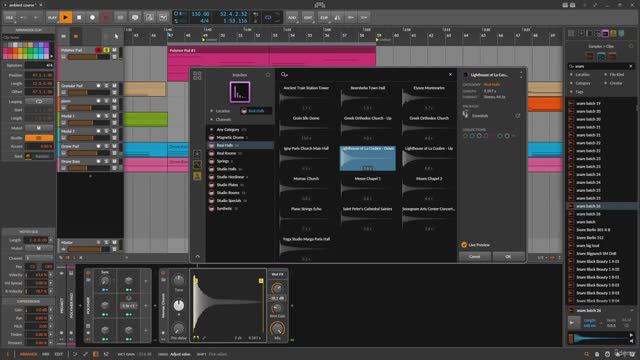Solo the Modal 1 track

pos(107,116)
